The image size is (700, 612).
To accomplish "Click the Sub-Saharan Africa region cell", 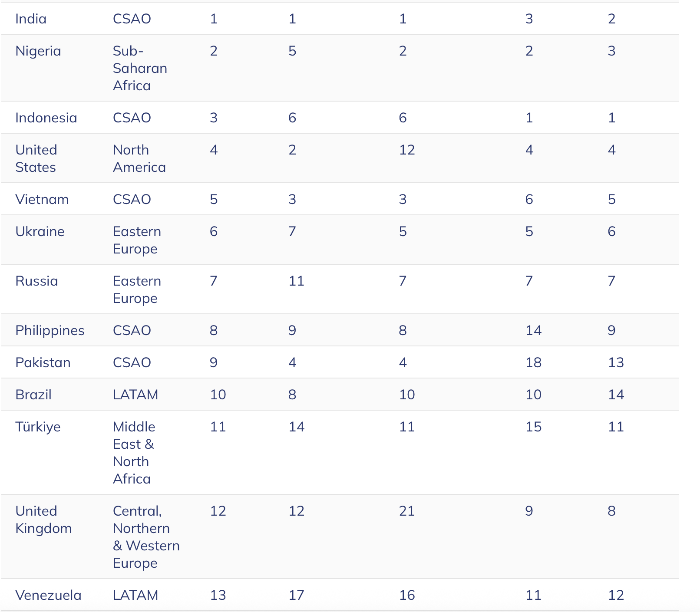I will tap(140, 68).
